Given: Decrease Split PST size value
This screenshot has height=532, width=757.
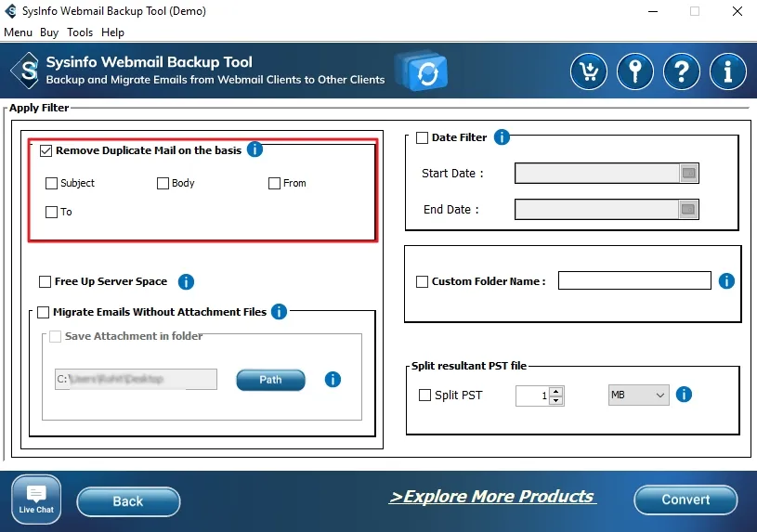Looking at the screenshot, I should [556, 400].
